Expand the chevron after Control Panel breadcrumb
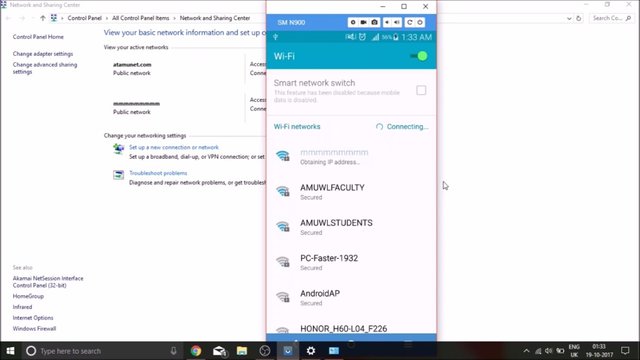 107,18
